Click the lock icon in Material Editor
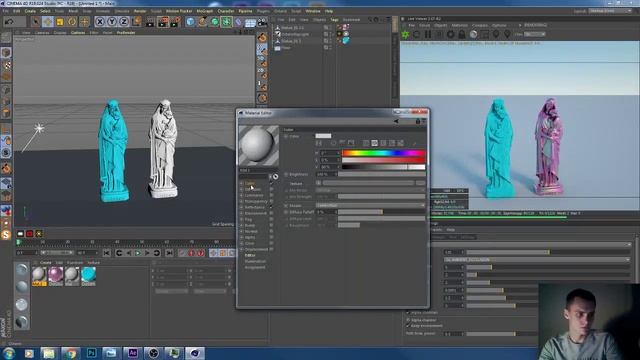Screen dimensions: 640x360 coord(418,121)
